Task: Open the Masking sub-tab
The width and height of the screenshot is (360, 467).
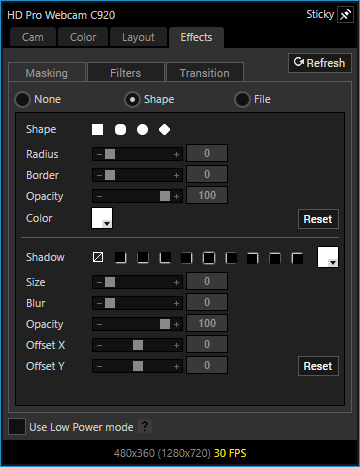Action: pos(47,73)
